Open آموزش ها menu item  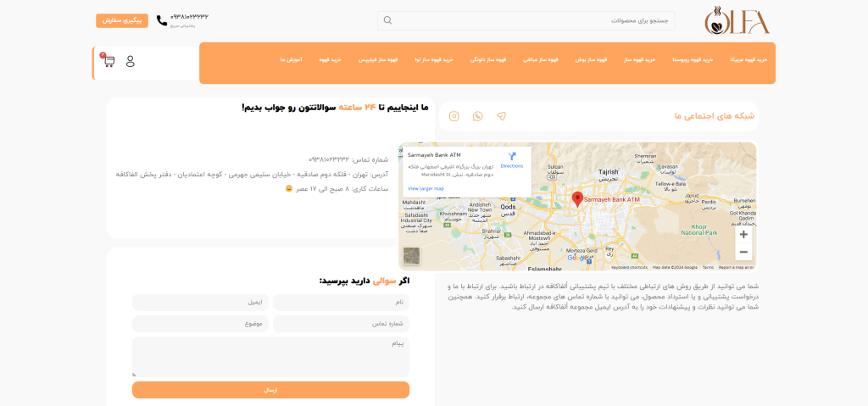coord(292,58)
